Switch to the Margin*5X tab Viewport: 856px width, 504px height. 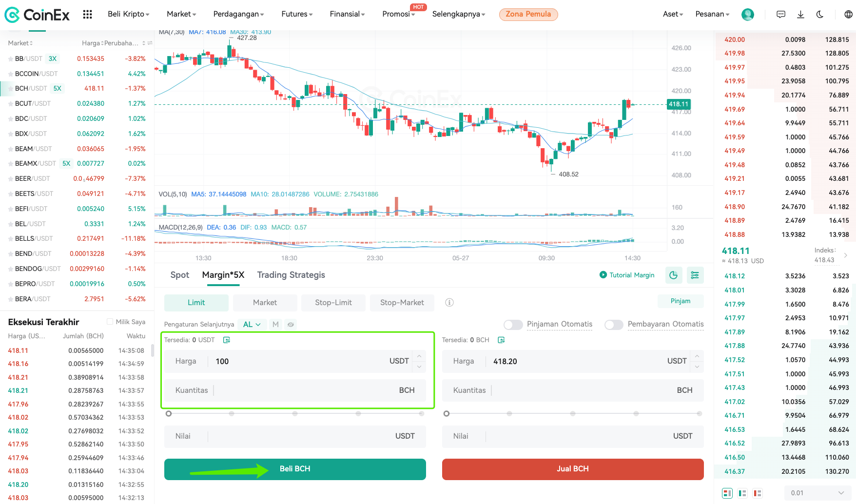(223, 275)
